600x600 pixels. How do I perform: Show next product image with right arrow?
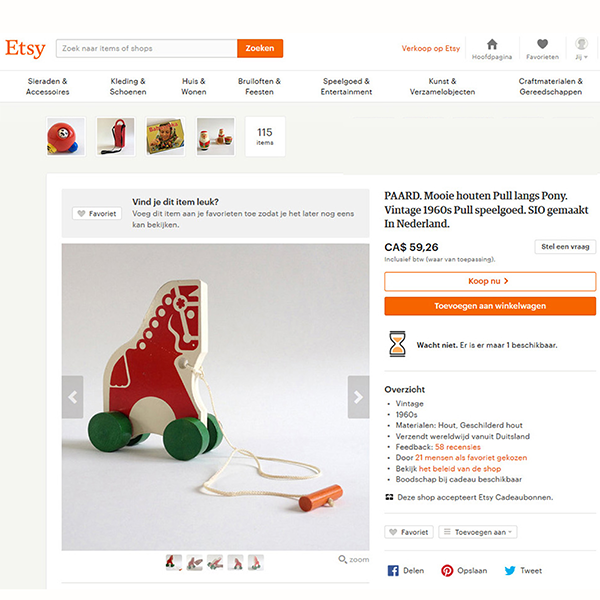[x=358, y=397]
